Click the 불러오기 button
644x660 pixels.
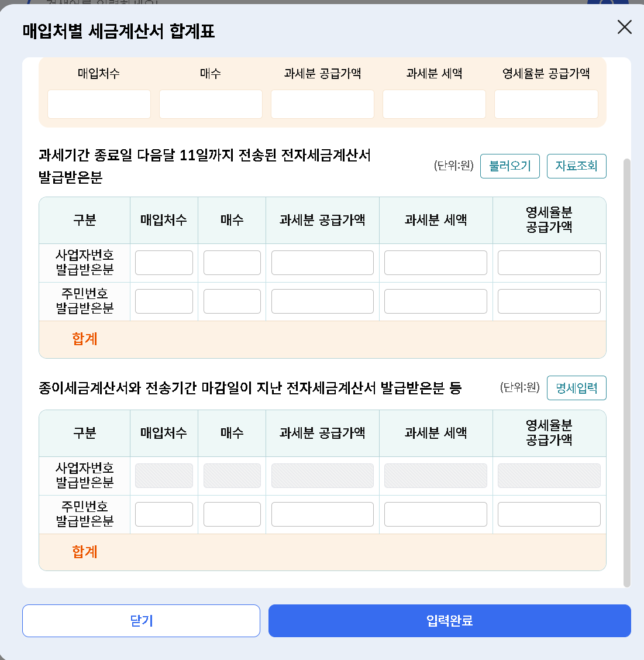(x=509, y=166)
